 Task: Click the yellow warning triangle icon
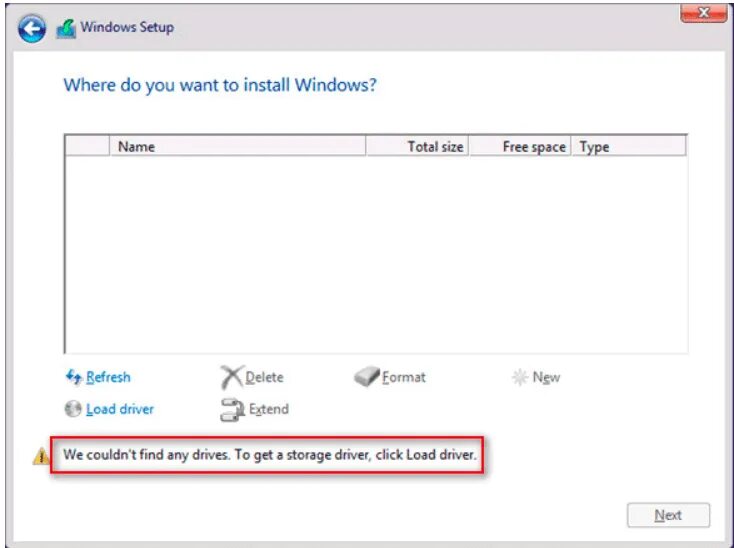(41, 455)
